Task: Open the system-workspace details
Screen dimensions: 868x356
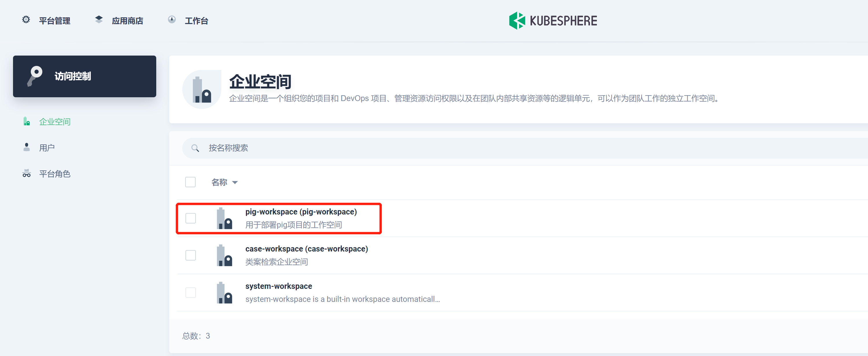Action: pos(279,286)
